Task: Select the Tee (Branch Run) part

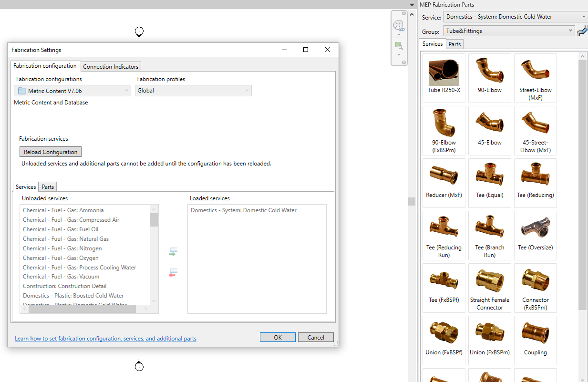Action: click(x=490, y=235)
